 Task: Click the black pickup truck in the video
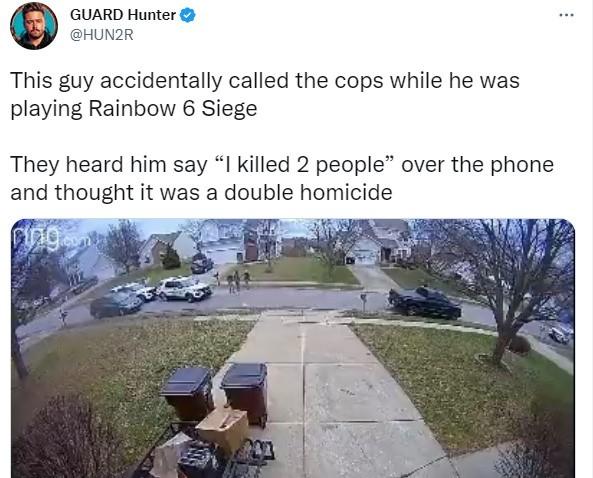[424, 302]
